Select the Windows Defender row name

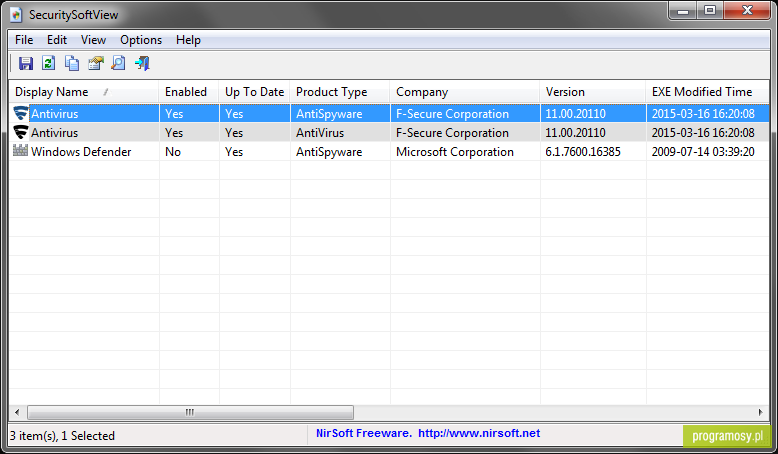(81, 152)
